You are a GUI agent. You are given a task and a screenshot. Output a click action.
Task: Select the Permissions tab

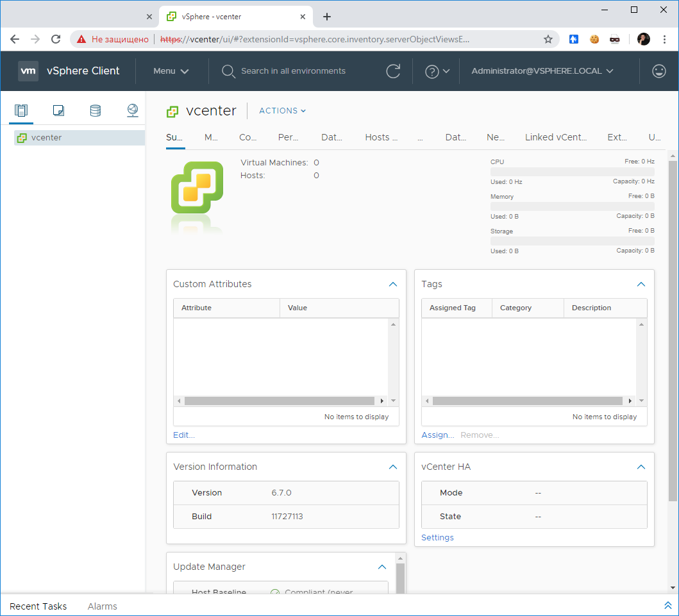pos(288,138)
